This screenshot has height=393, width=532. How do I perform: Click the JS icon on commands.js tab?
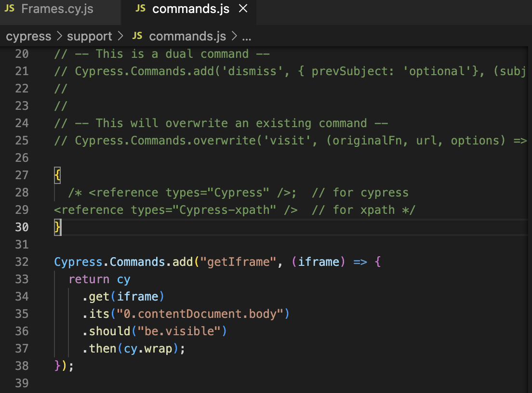point(140,9)
